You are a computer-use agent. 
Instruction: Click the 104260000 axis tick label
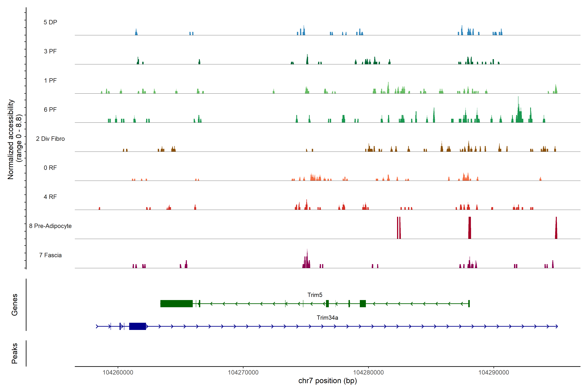pyautogui.click(x=118, y=373)
